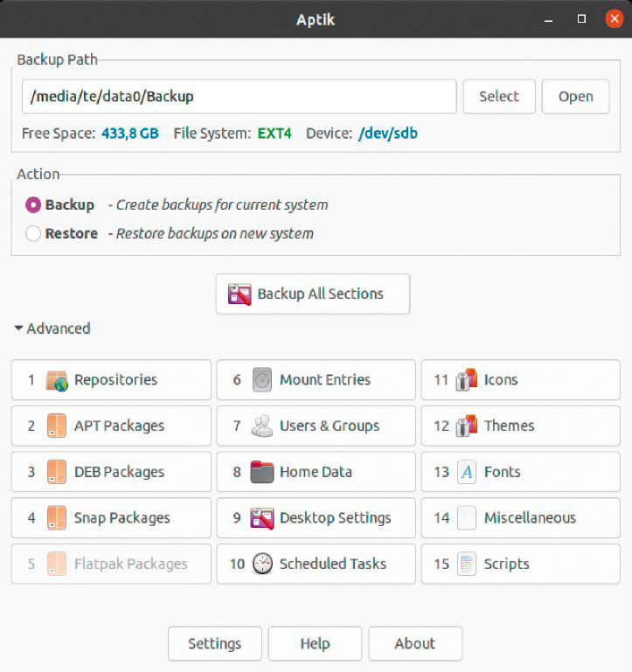Click the Fonts label text
The image size is (632, 672).
tap(503, 472)
